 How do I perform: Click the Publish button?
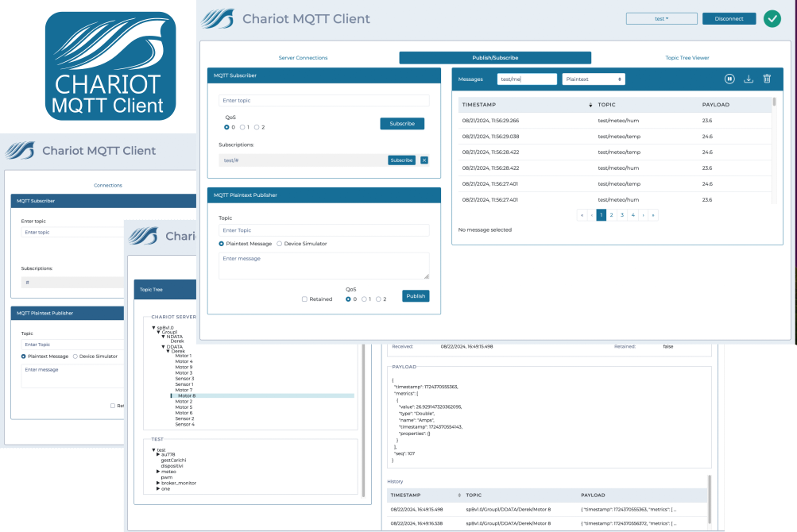pyautogui.click(x=416, y=295)
